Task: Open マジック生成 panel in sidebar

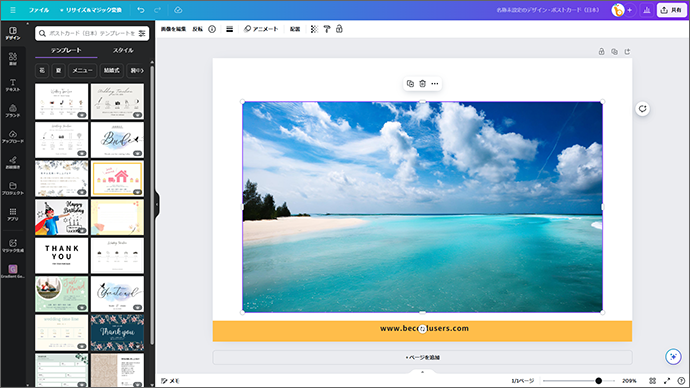Action: click(13, 245)
